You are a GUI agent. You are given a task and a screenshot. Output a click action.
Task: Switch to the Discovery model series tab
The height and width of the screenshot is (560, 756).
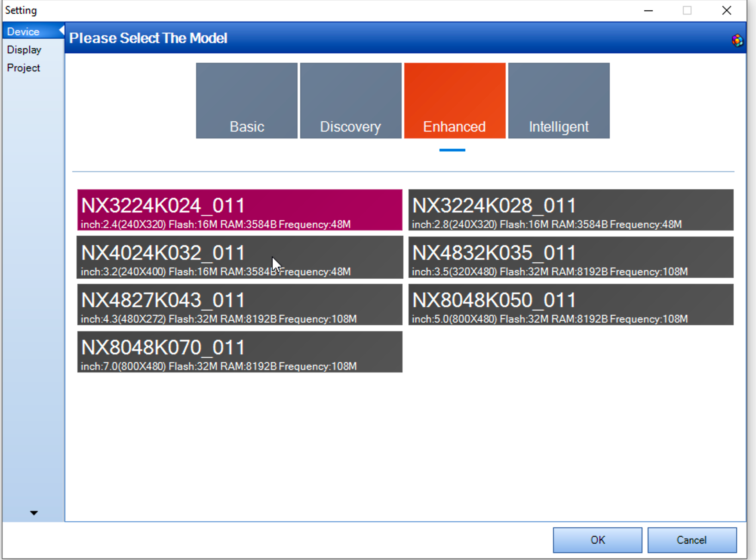(x=350, y=100)
